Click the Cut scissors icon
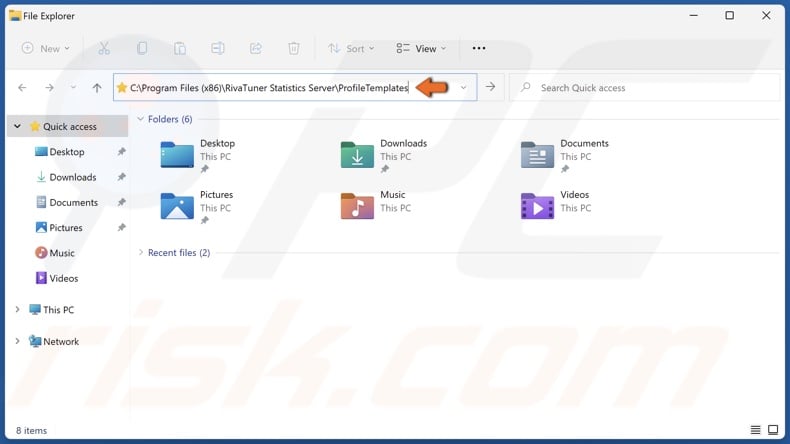The width and height of the screenshot is (790, 444). [104, 48]
